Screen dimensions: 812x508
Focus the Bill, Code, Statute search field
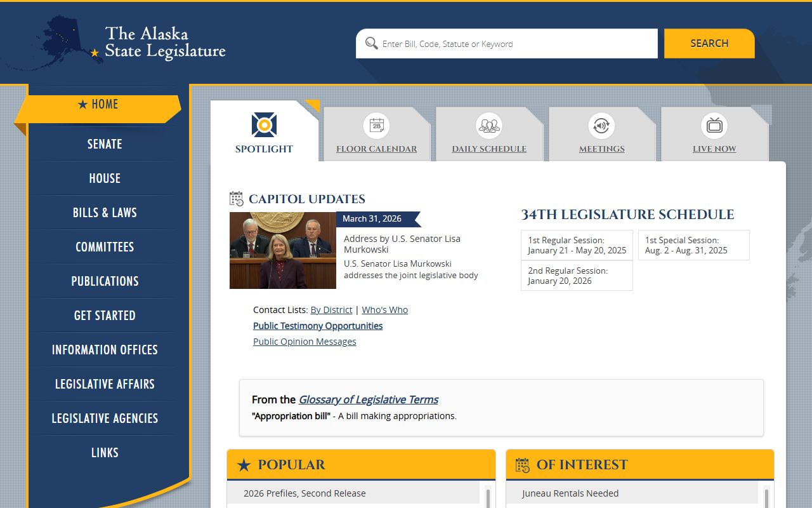click(507, 44)
